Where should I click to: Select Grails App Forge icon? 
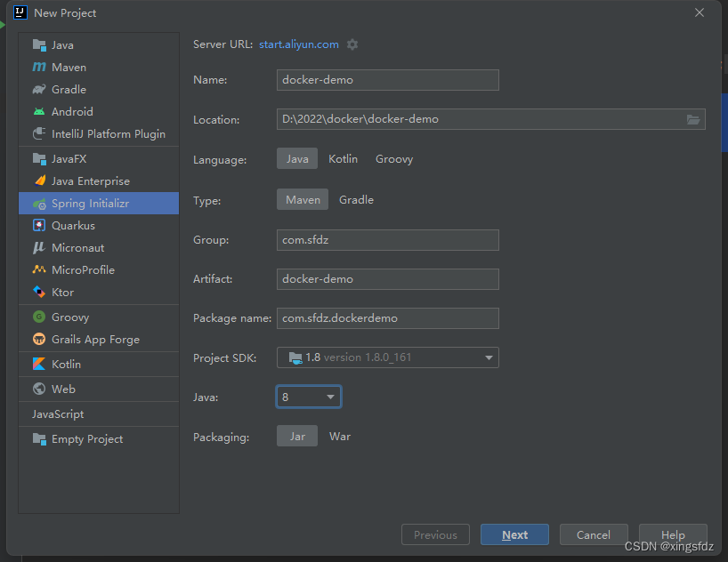[x=39, y=339]
